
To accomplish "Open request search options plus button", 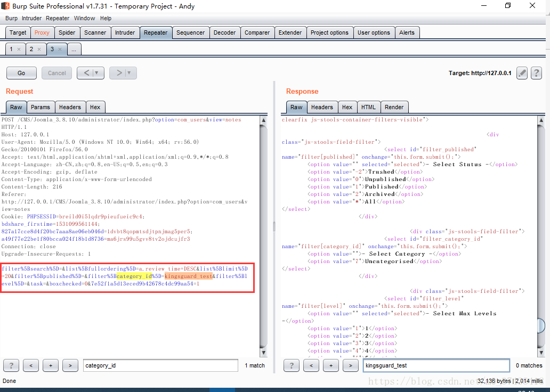I will coord(51,365).
